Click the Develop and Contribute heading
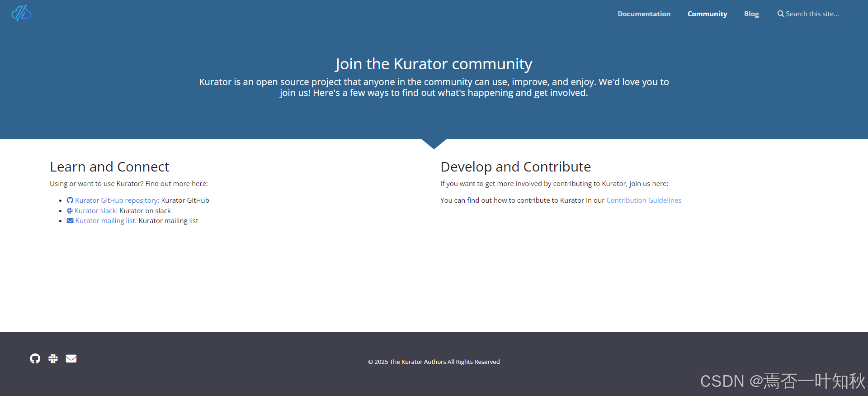868x396 pixels. [x=515, y=167]
